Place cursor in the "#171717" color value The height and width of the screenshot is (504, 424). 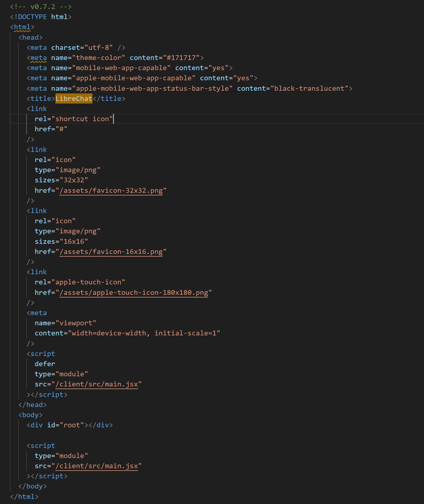coord(181,58)
